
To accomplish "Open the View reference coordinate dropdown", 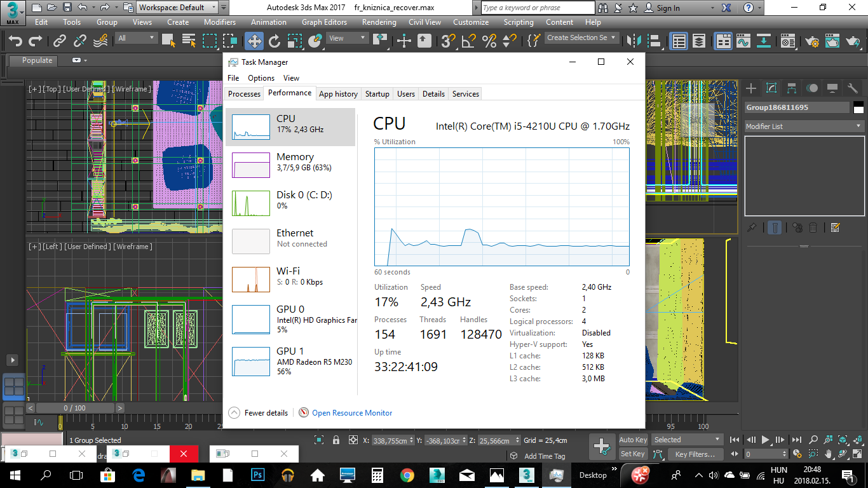I will click(x=347, y=38).
